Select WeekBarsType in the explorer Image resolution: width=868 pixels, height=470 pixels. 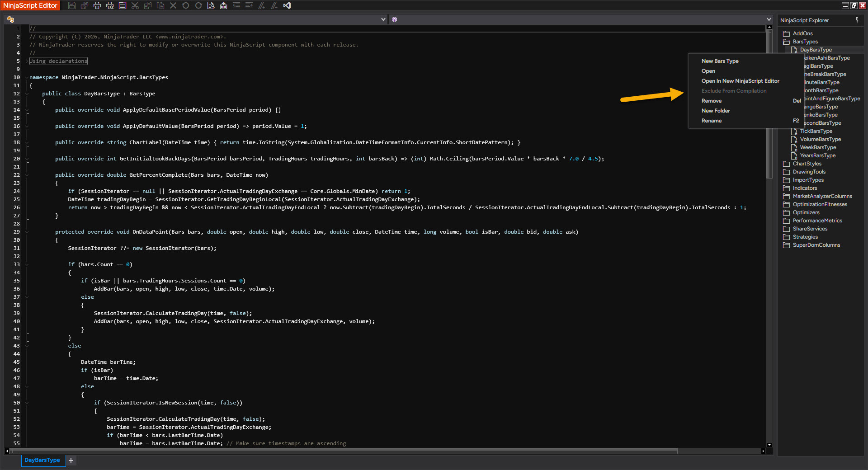pos(818,147)
